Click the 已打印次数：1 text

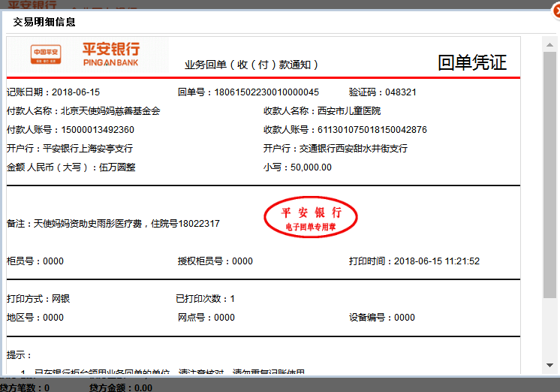206,299
